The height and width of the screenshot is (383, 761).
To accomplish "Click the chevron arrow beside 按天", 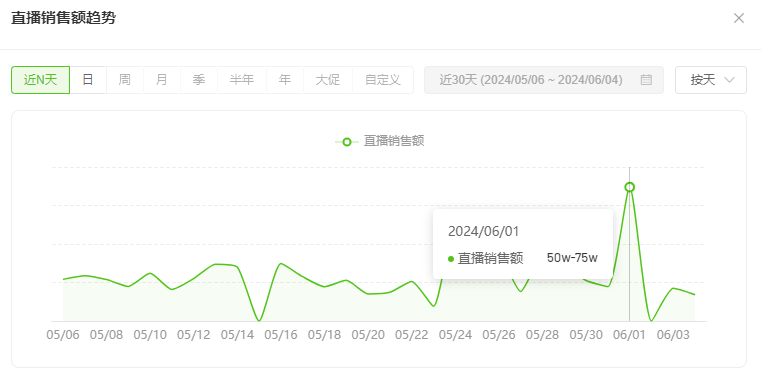I will [x=729, y=80].
